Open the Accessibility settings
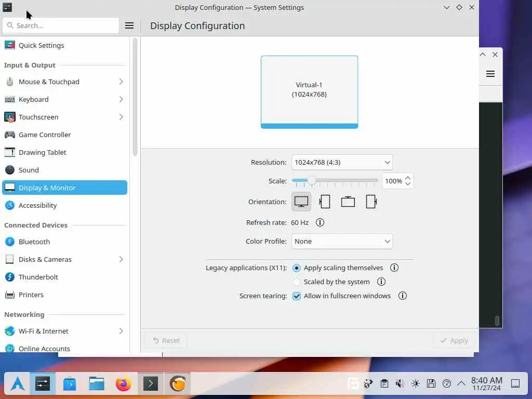Image resolution: width=532 pixels, height=399 pixels. pos(64,205)
